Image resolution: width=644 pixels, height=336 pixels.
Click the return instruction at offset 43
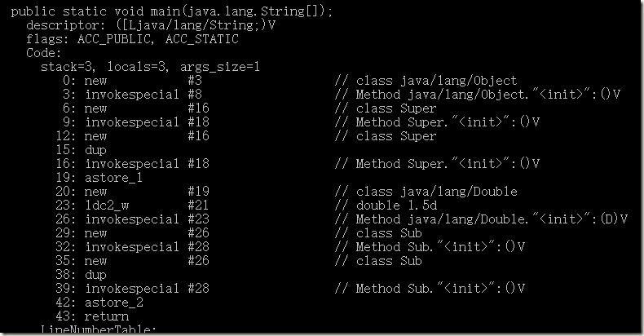(x=92, y=316)
